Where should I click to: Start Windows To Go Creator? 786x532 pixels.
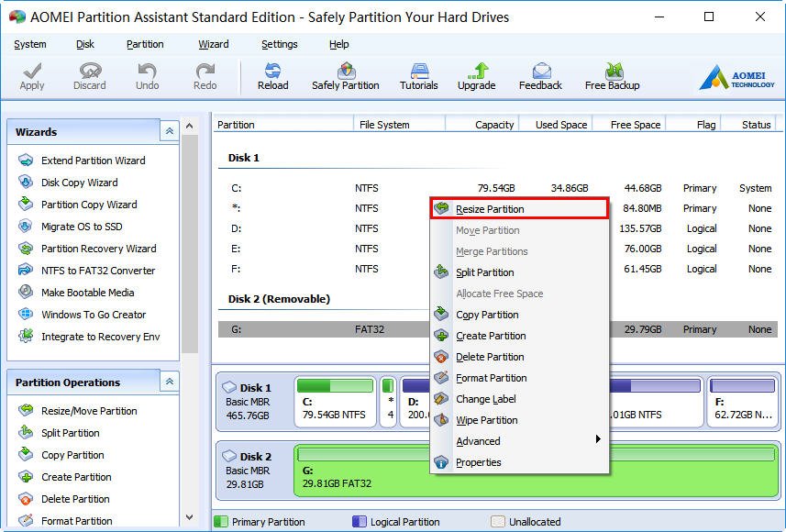click(83, 315)
